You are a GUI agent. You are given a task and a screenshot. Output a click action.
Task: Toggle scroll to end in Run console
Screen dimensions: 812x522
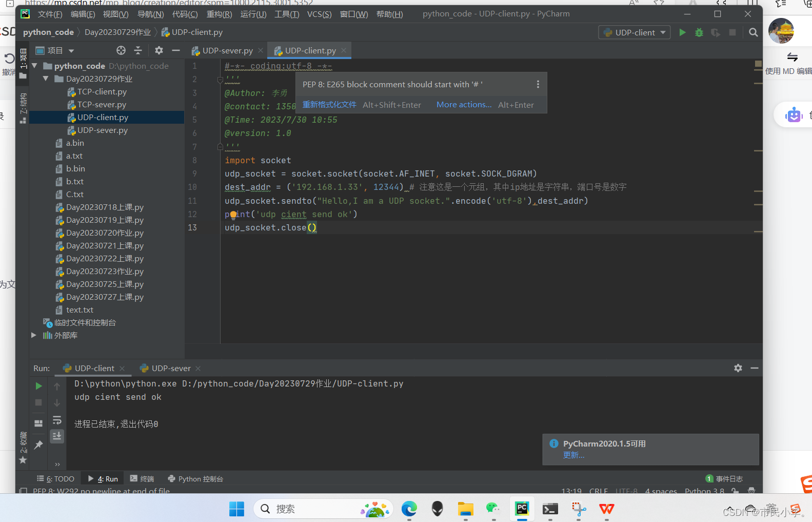[57, 436]
